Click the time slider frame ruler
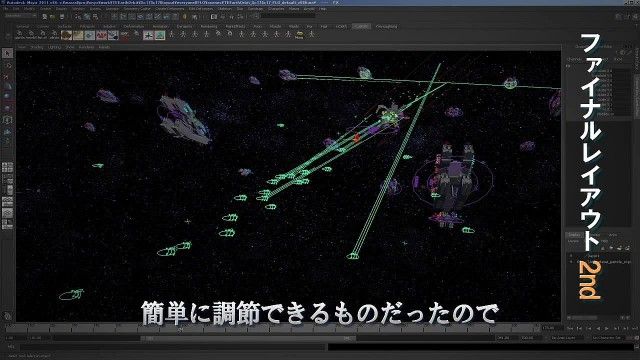 point(273,328)
